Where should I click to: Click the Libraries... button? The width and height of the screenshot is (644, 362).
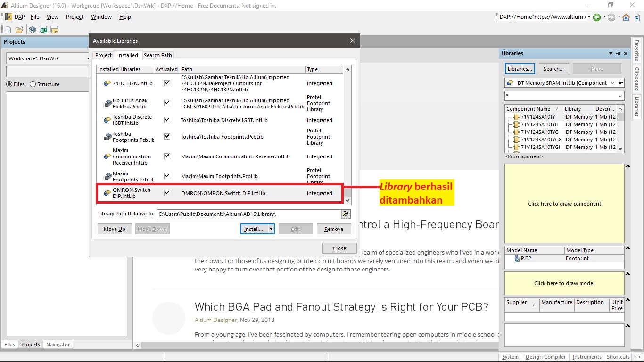(x=520, y=69)
